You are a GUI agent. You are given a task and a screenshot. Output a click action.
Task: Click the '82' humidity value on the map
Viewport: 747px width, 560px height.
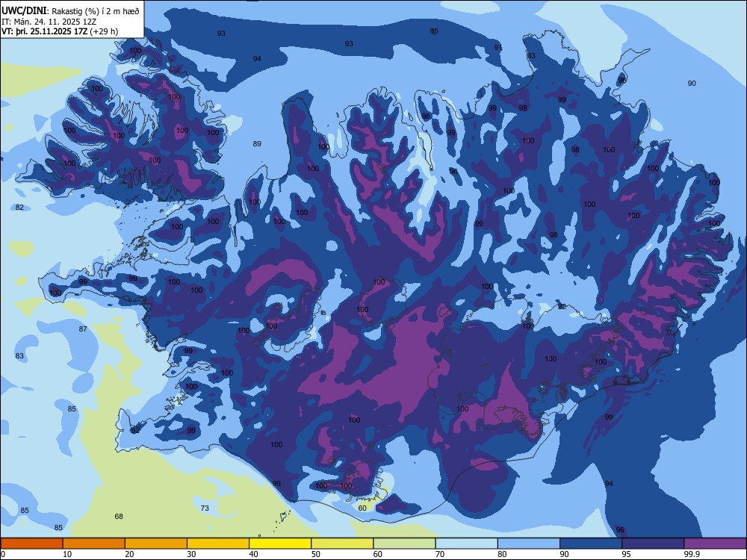point(19,207)
